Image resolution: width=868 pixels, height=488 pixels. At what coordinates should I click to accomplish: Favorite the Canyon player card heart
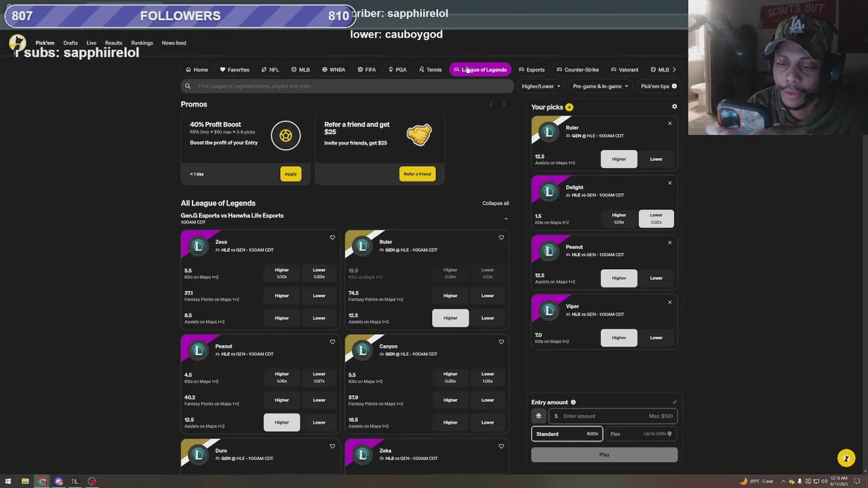click(501, 342)
